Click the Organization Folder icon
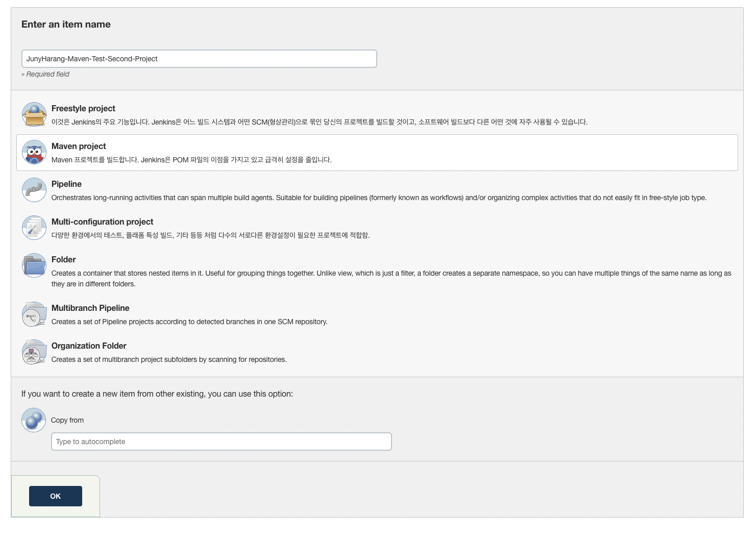This screenshot has height=538, width=756. [34, 352]
